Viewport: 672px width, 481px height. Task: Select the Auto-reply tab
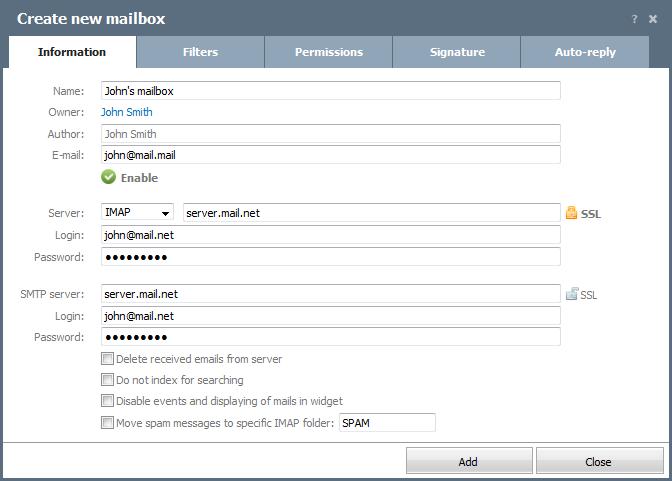[585, 52]
